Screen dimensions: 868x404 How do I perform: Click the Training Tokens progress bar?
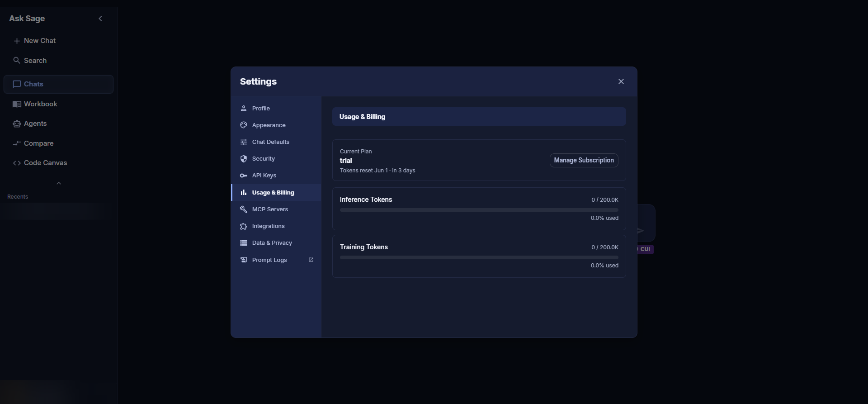point(479,257)
